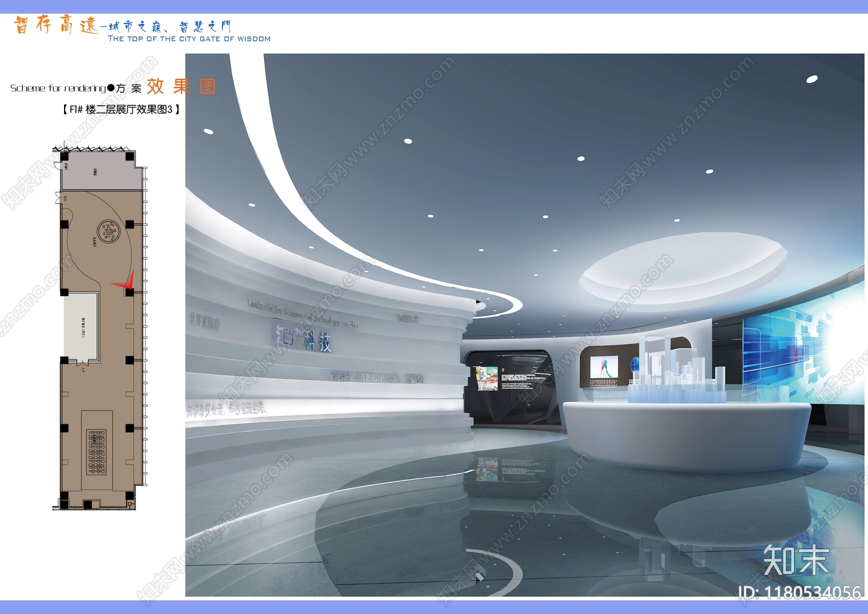Image resolution: width=868 pixels, height=614 pixels.
Task: Click the subtitle 'THE TOP OF THE CITY GATE OF WISDOM'
Action: [x=189, y=39]
